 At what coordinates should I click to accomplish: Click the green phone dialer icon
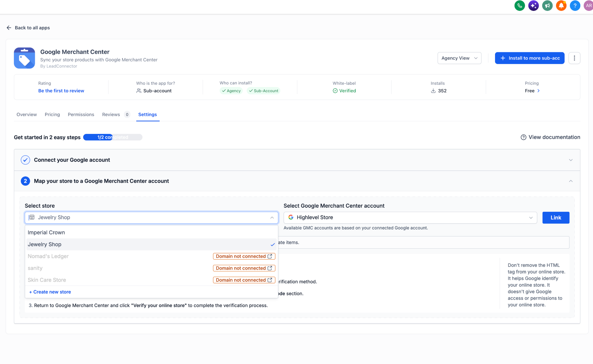click(520, 6)
